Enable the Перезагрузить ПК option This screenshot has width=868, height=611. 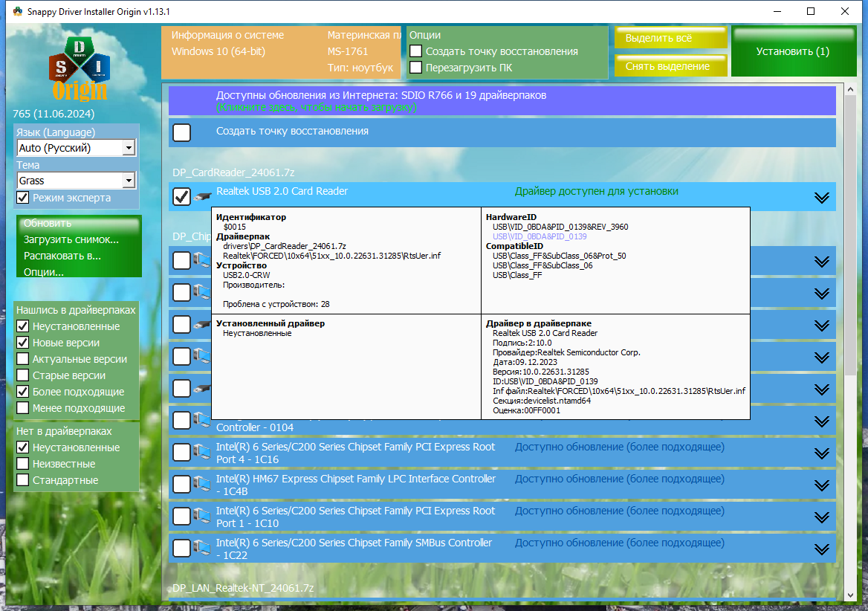pyautogui.click(x=415, y=68)
